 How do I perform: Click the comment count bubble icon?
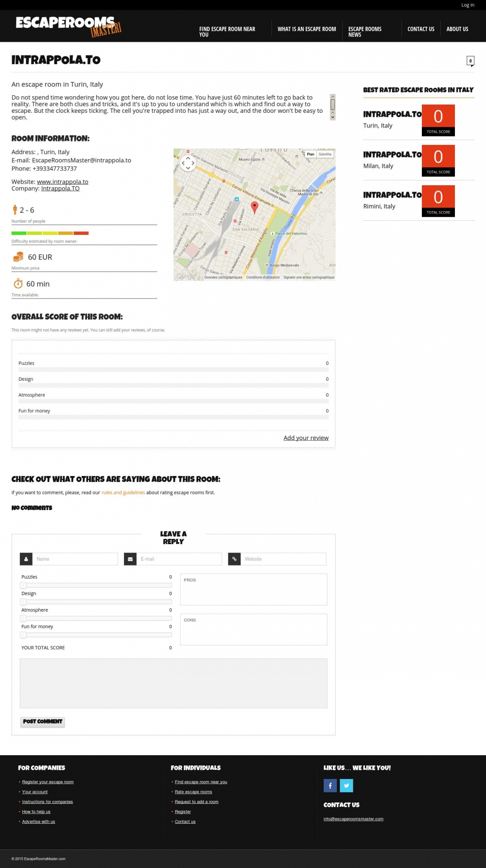(470, 61)
